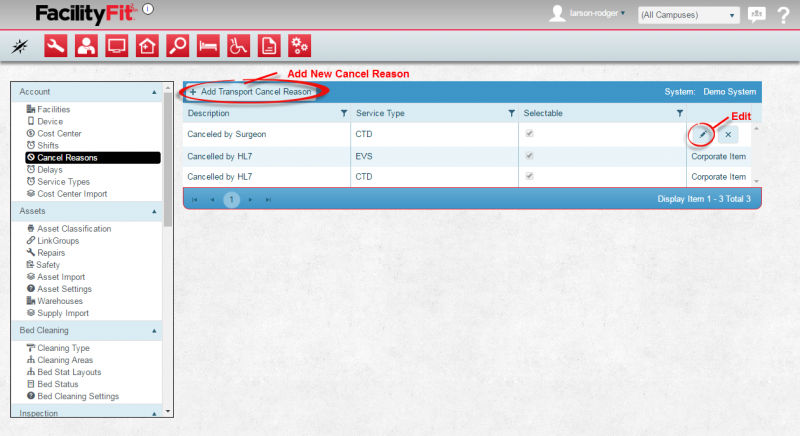Toggle Selectable checkbox for Cancelled by HL7 CTD

tap(530, 176)
